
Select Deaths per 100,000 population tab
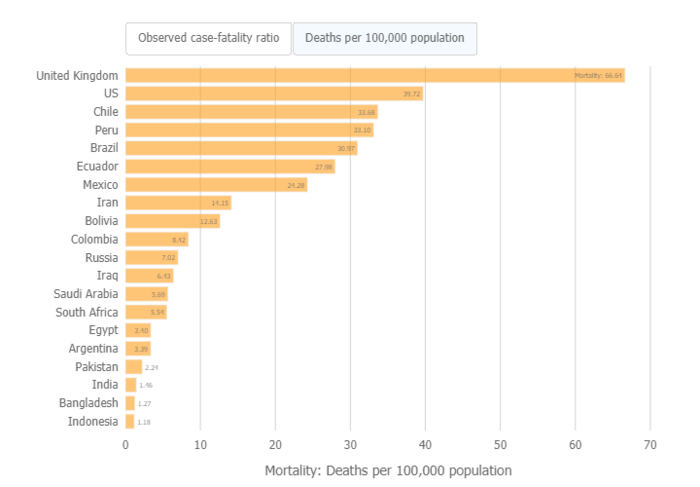385,38
